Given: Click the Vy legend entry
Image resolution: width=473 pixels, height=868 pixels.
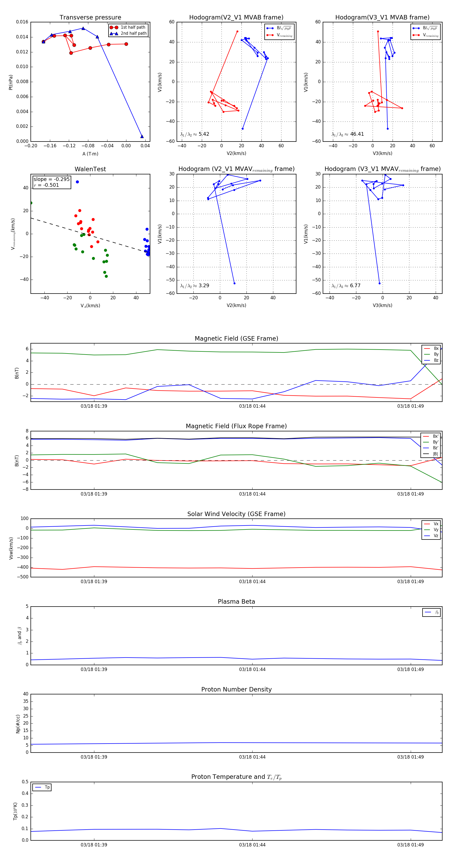Looking at the screenshot, I should point(431,530).
